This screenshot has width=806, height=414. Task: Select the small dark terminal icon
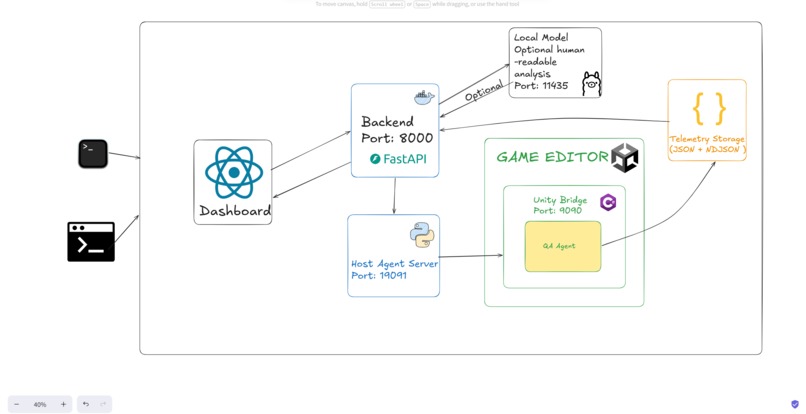pos(93,154)
